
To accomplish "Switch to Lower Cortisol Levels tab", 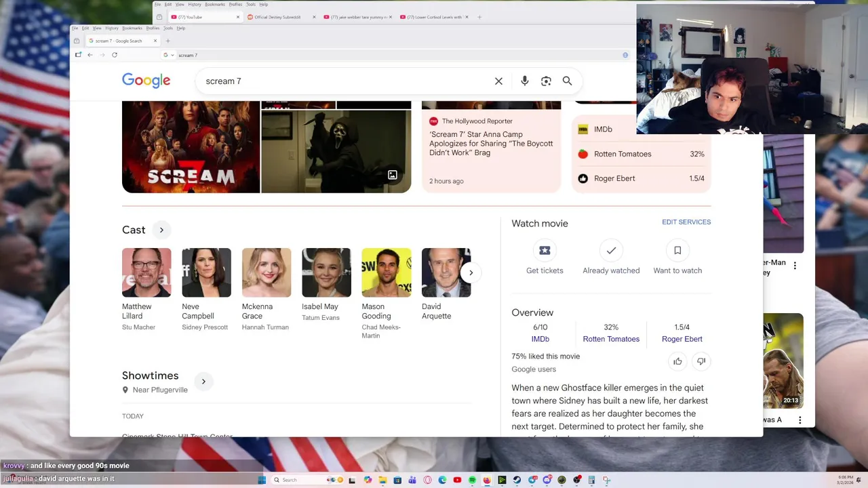I will point(434,17).
